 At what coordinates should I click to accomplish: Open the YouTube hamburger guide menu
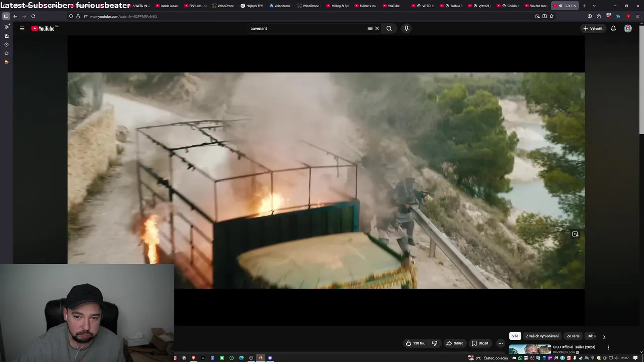[x=22, y=28]
